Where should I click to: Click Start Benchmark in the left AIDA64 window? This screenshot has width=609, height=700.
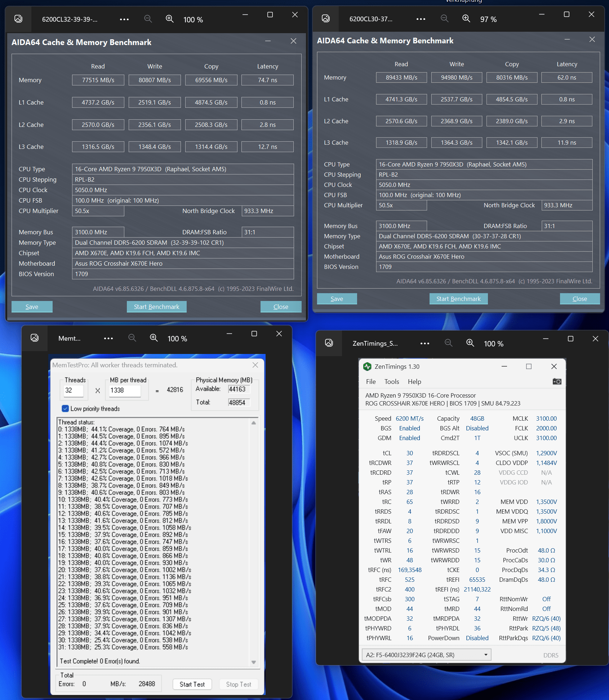coord(156,307)
